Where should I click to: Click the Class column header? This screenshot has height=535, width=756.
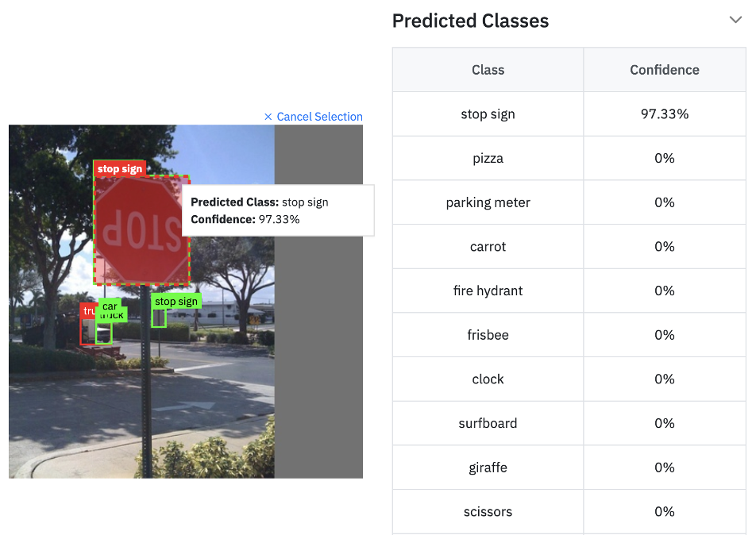point(488,70)
